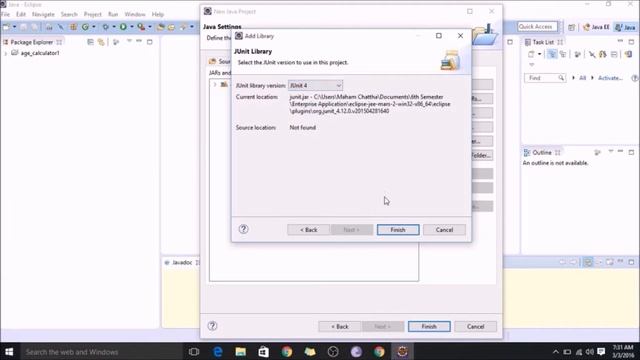Image resolution: width=640 pixels, height=360 pixels.
Task: Open the File menu in Eclipse
Action: coord(6,14)
